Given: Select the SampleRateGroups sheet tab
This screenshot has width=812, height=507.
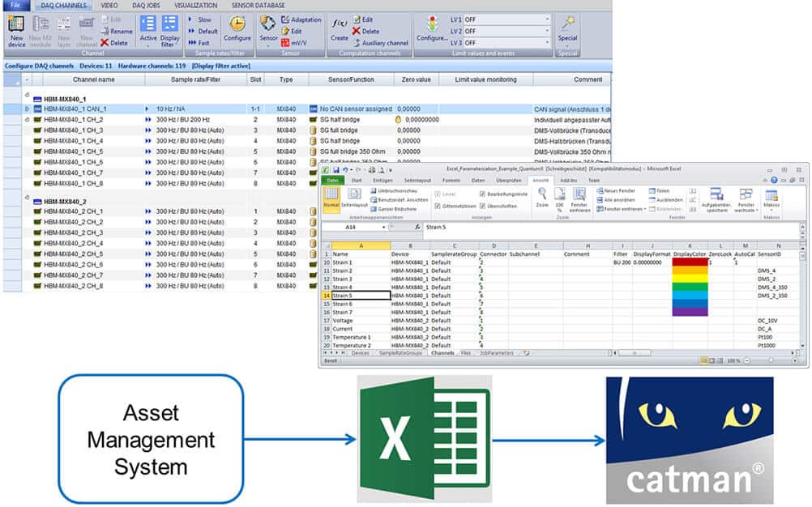Looking at the screenshot, I should point(400,353).
